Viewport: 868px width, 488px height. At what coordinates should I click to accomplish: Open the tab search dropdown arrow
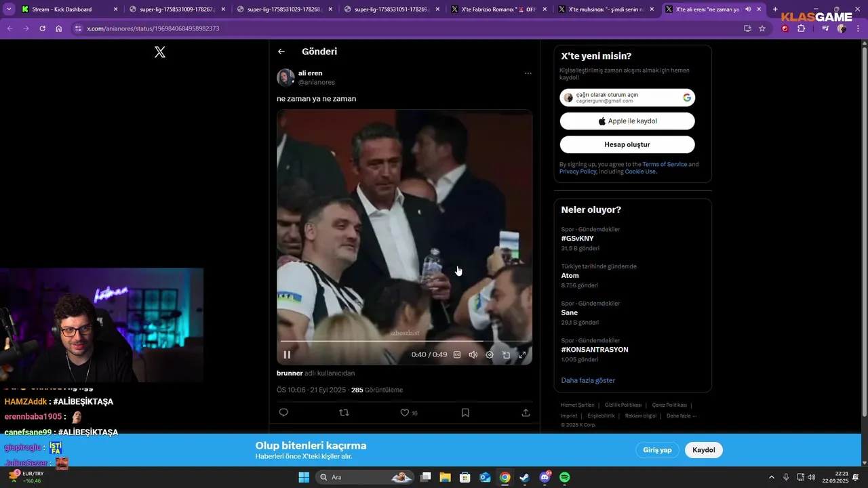tap(9, 9)
